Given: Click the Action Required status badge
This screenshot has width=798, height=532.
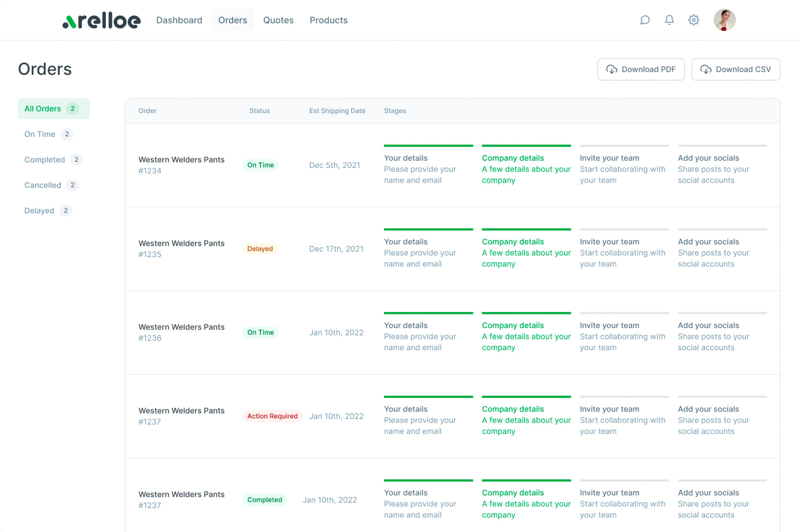Looking at the screenshot, I should coord(272,416).
